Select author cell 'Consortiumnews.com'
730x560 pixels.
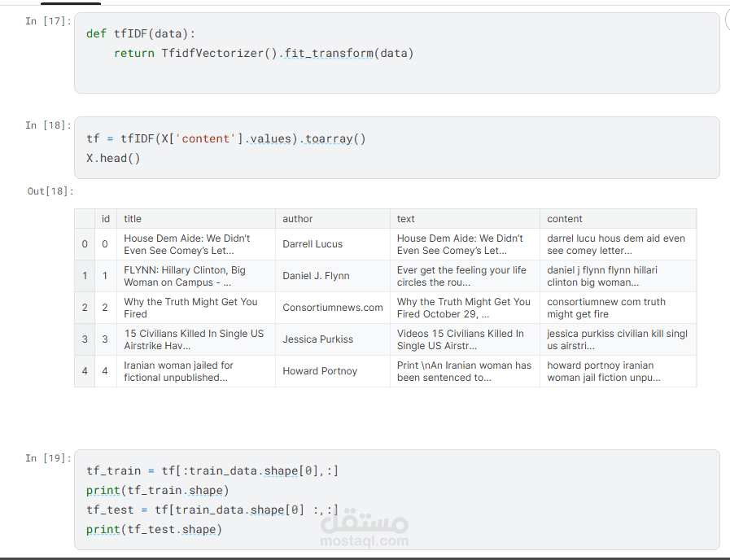[x=332, y=307]
